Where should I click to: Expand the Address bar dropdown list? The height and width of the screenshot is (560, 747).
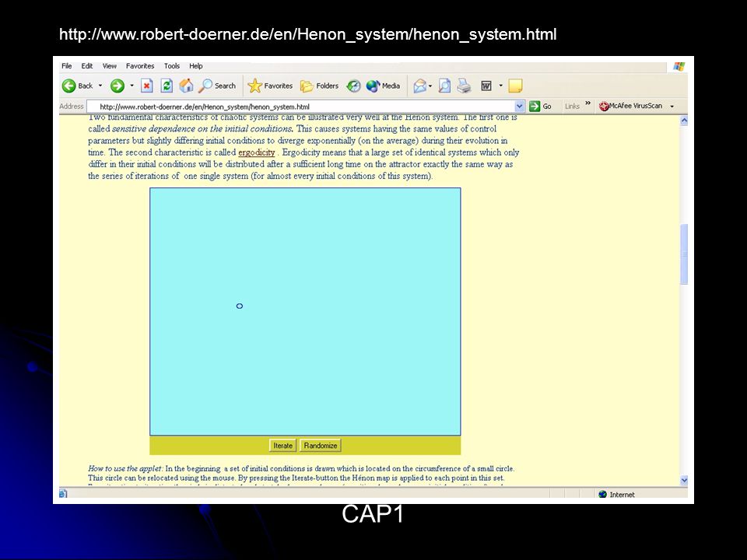point(520,107)
